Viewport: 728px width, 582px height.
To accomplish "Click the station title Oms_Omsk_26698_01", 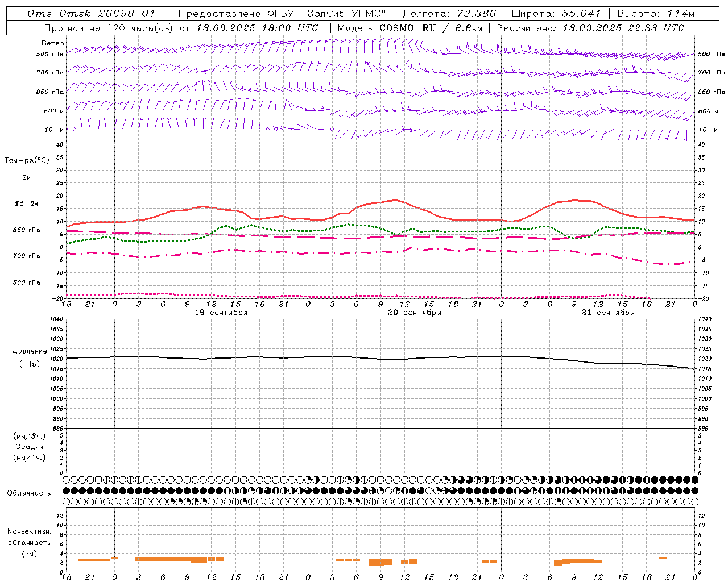I will 91,14.
